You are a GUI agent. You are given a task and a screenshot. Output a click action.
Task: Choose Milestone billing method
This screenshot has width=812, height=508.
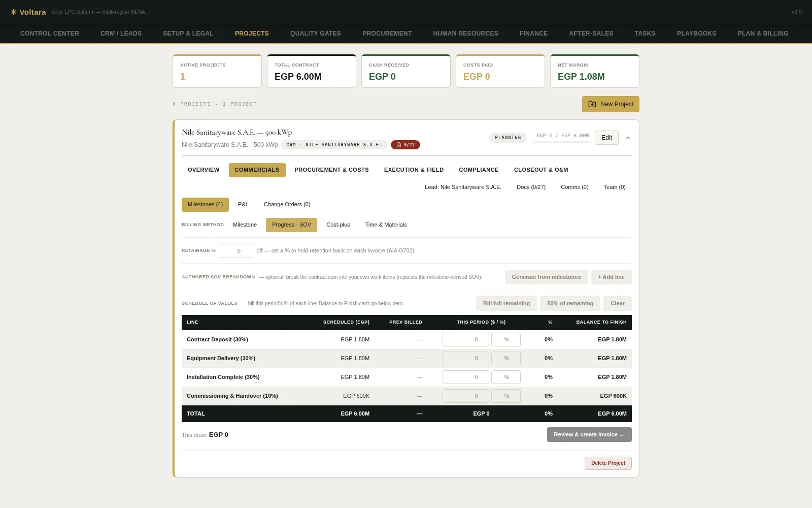[245, 225]
